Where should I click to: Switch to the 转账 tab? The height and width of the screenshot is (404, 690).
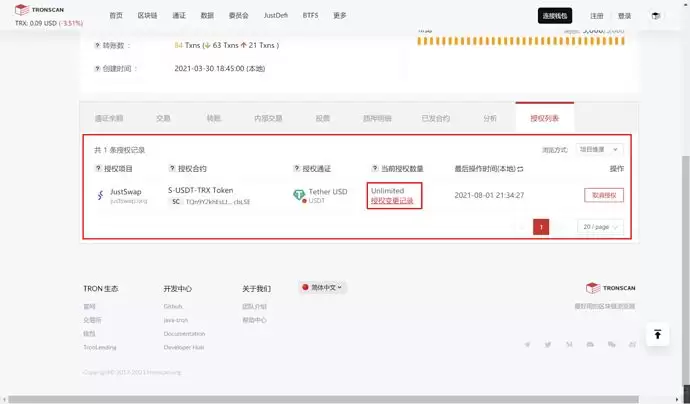(x=214, y=118)
